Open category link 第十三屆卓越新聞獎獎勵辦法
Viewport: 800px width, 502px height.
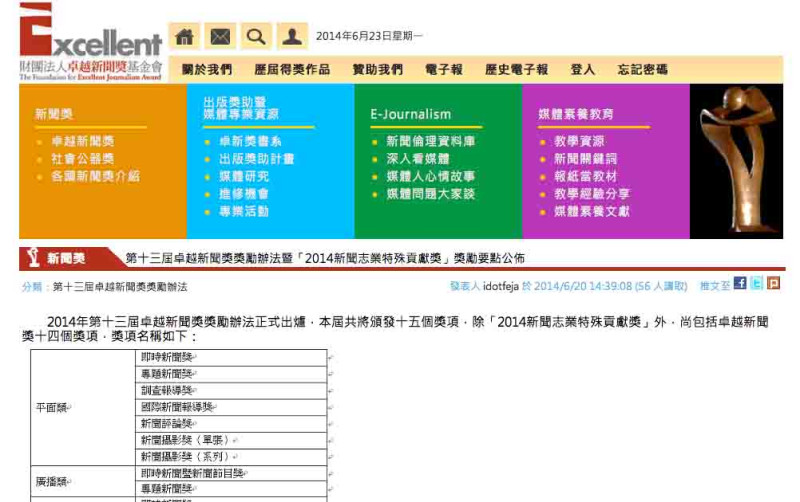[x=120, y=287]
